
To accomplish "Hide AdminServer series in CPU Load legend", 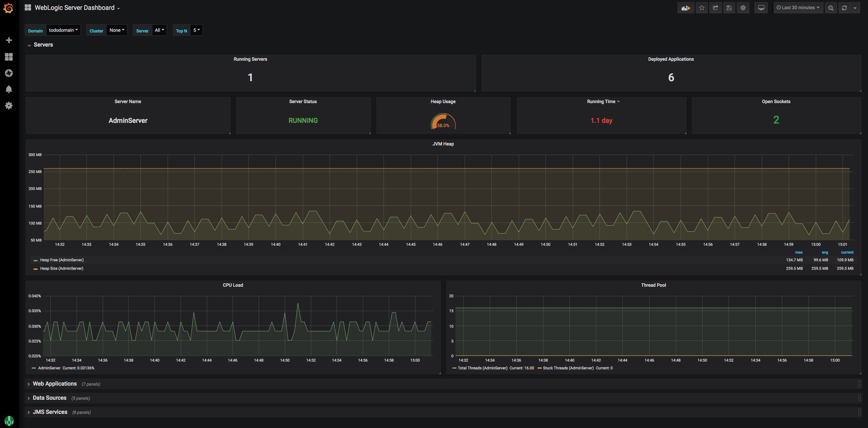I will pos(50,368).
